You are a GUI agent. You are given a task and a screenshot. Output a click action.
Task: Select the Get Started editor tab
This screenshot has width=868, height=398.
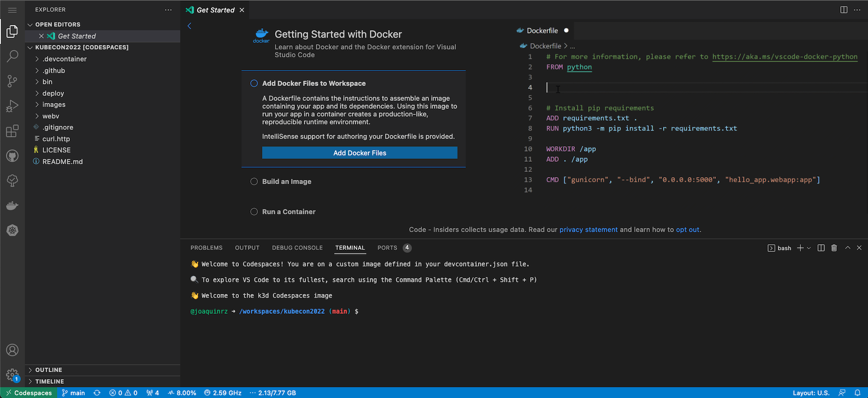(215, 10)
